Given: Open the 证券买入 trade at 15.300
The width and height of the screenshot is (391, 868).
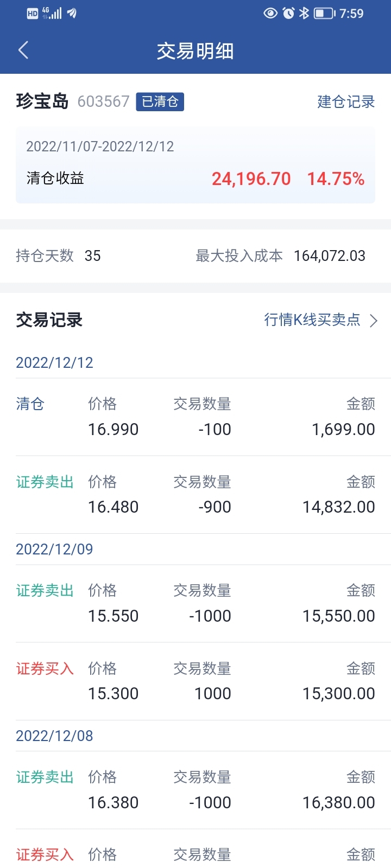Looking at the screenshot, I should (x=195, y=681).
